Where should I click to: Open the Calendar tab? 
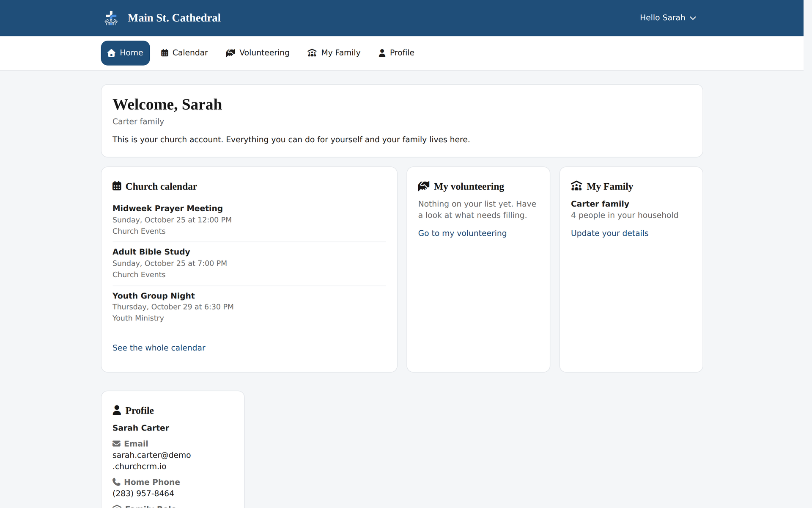tap(184, 53)
